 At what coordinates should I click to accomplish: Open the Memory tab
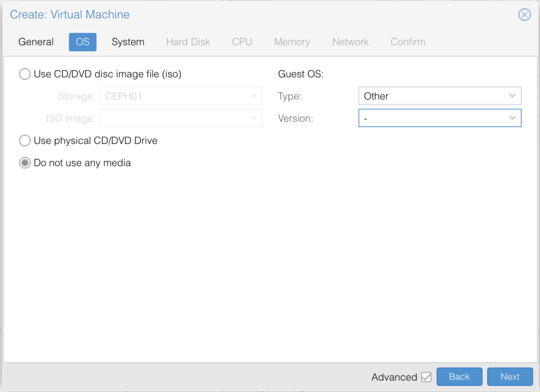pyautogui.click(x=292, y=42)
